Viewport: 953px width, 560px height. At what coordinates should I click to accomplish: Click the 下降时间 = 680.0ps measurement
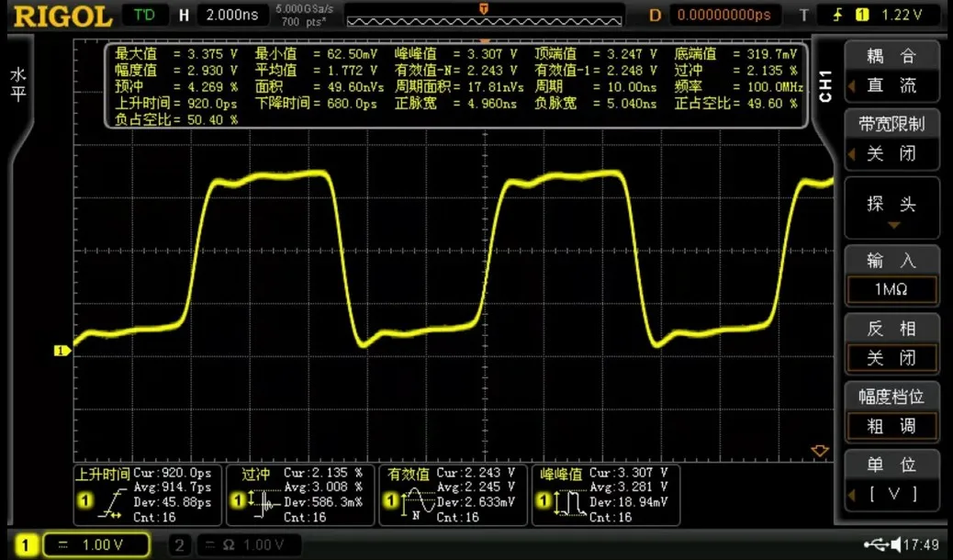[317, 104]
